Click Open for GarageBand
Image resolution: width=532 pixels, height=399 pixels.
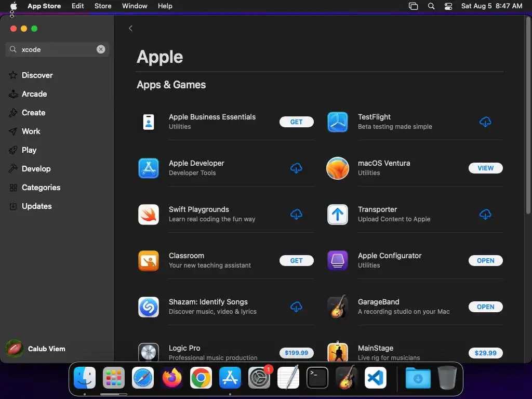(486, 307)
